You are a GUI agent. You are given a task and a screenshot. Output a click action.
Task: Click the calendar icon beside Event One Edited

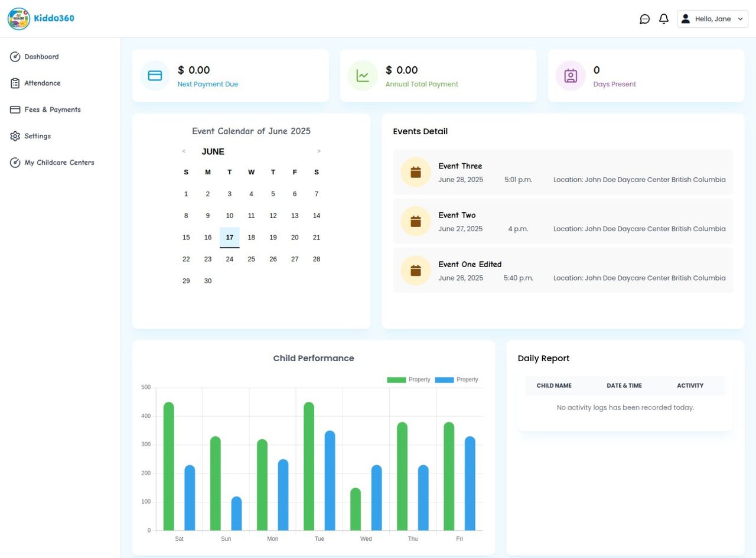pos(415,270)
